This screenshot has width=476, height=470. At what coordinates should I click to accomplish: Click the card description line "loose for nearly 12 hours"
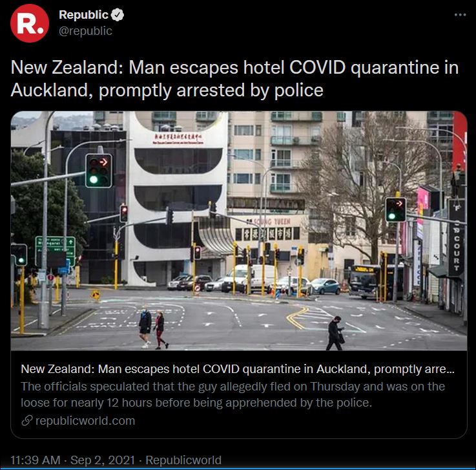(196, 403)
